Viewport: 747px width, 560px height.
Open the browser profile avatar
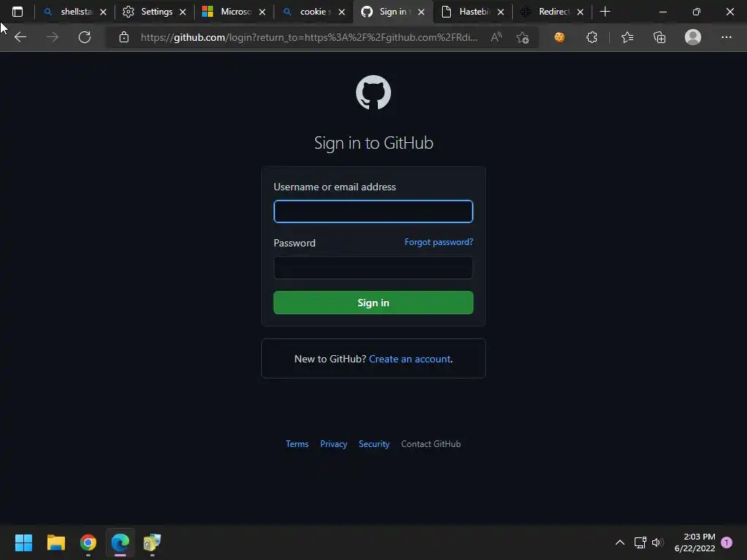(x=693, y=37)
